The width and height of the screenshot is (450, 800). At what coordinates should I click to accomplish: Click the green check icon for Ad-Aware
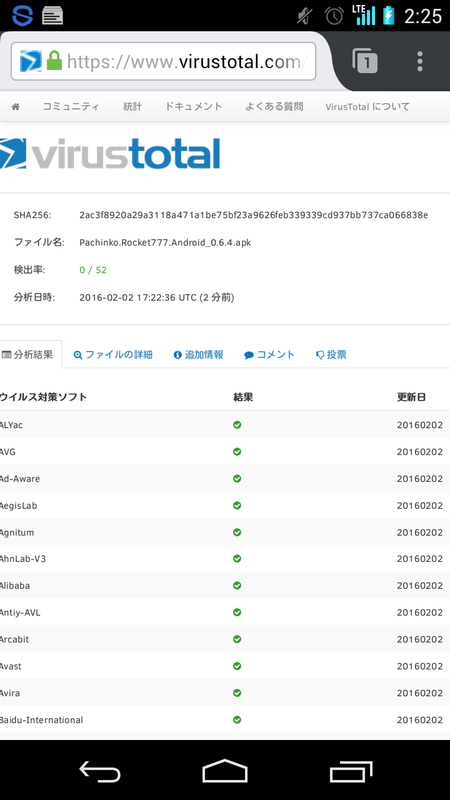[237, 479]
